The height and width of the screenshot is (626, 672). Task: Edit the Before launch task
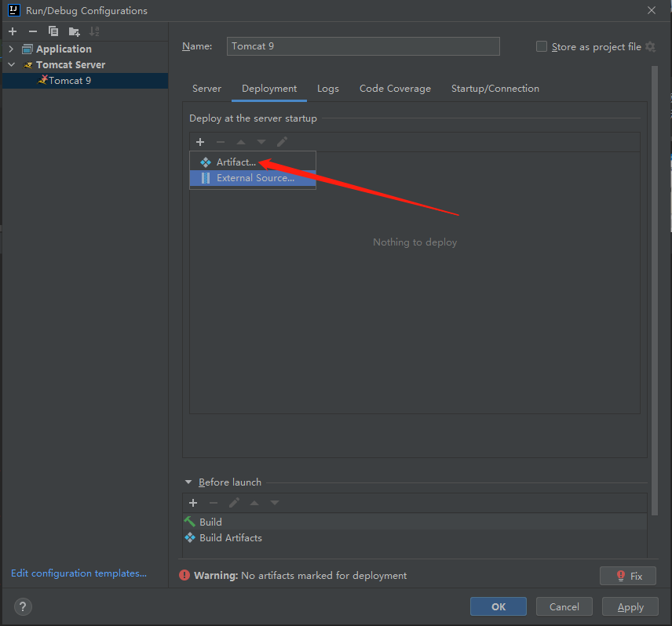(x=234, y=503)
